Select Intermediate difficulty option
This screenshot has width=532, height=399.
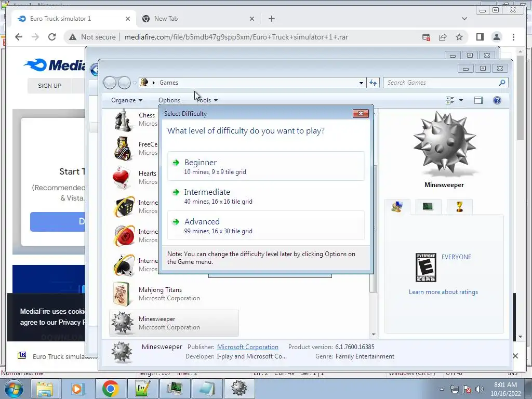(x=265, y=196)
